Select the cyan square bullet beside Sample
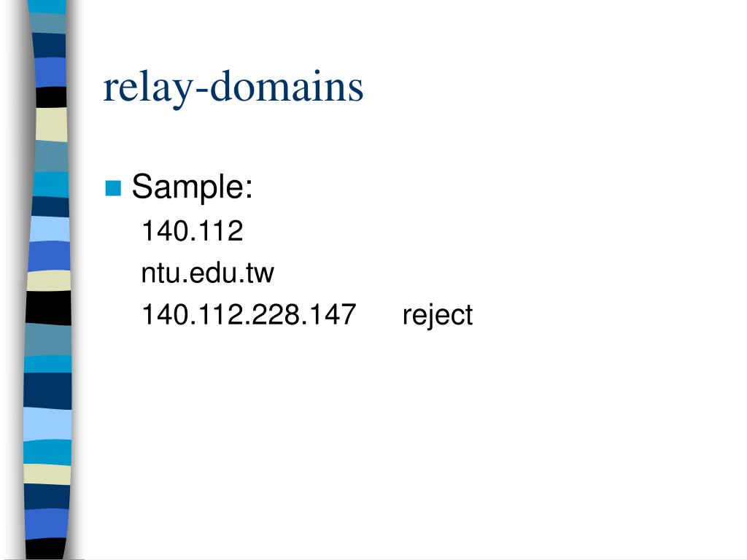 tap(113, 188)
